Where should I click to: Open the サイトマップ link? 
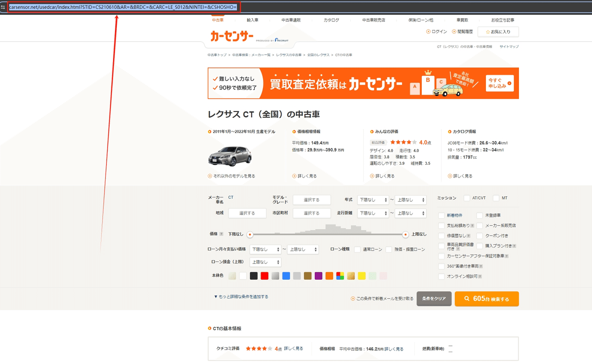pyautogui.click(x=509, y=46)
